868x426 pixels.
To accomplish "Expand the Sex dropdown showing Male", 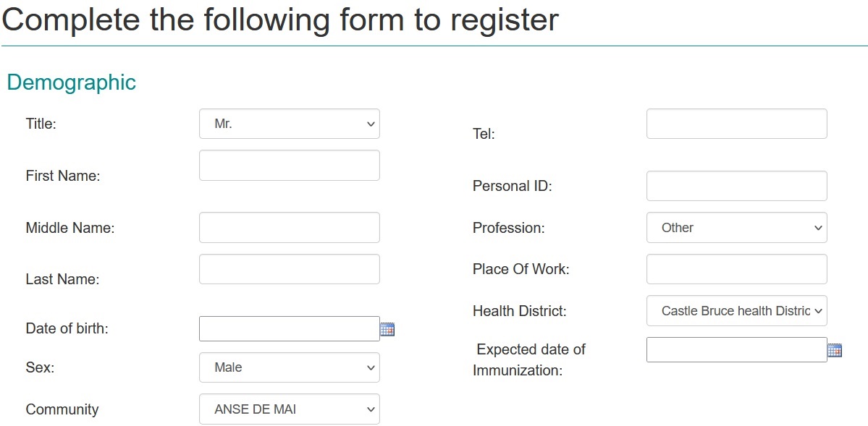I will click(290, 367).
